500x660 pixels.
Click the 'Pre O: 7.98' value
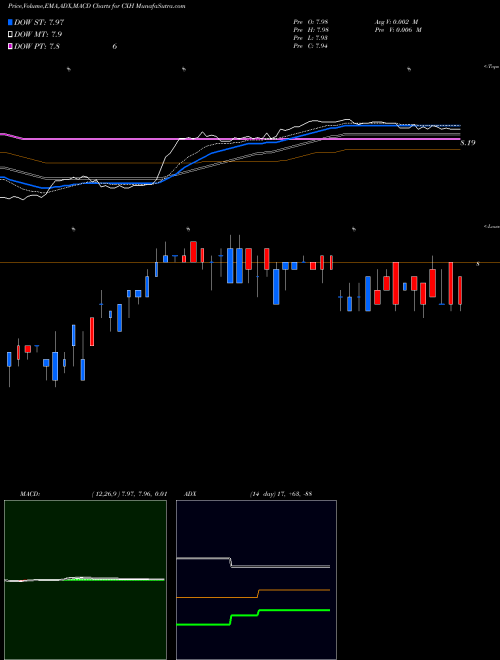pyautogui.click(x=311, y=21)
